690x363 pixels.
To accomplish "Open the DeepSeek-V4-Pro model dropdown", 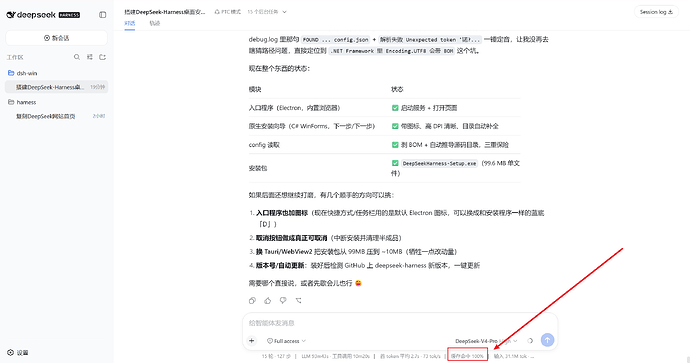I will 486,341.
